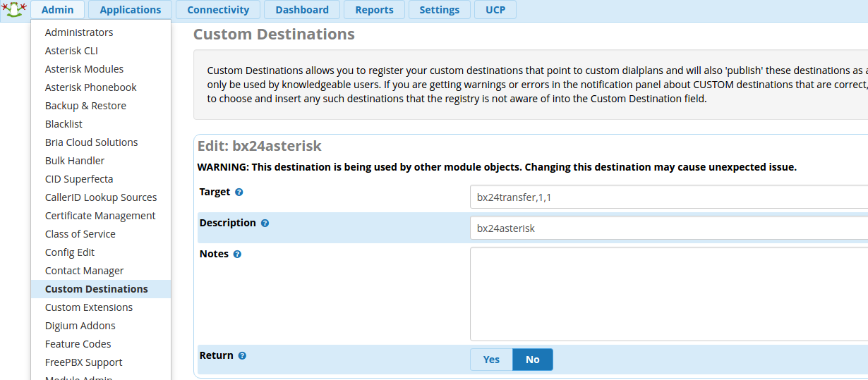Click the FreePBX frog logo icon
Image resolution: width=868 pixels, height=380 pixels.
tap(14, 9)
